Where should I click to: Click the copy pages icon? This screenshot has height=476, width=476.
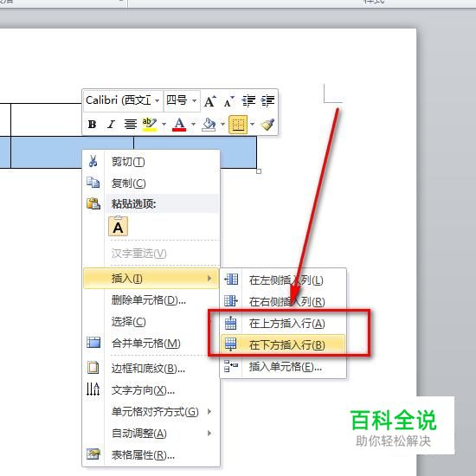[x=93, y=183]
